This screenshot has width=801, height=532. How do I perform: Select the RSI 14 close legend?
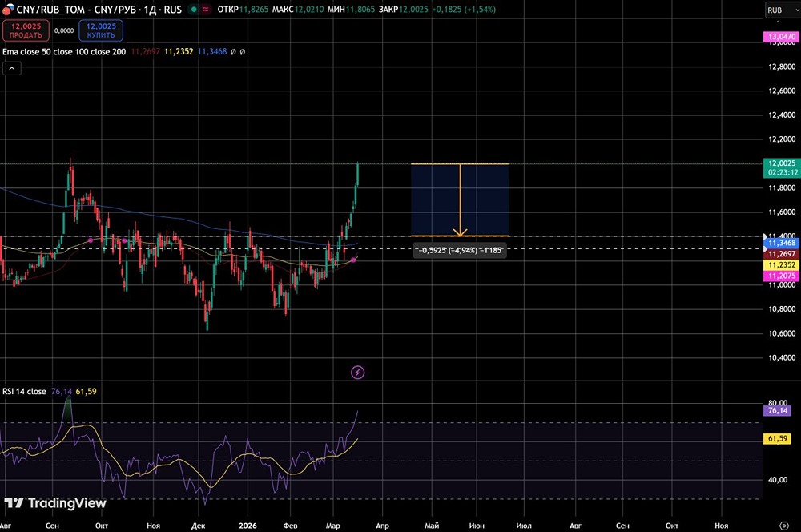point(24,392)
